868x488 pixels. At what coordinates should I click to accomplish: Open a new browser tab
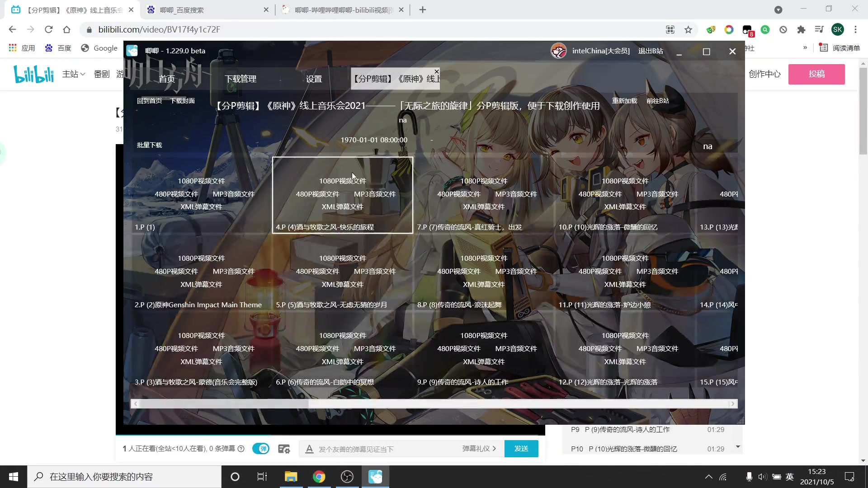(423, 10)
